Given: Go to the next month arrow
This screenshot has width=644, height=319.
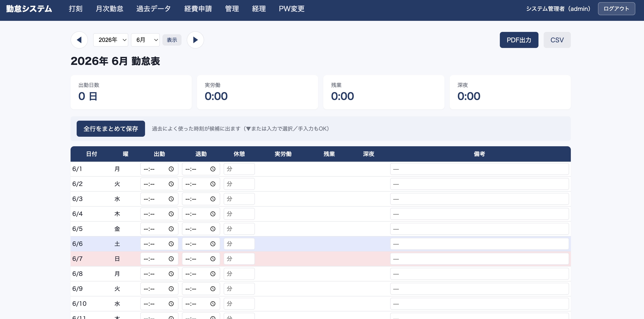Looking at the screenshot, I should pos(195,40).
